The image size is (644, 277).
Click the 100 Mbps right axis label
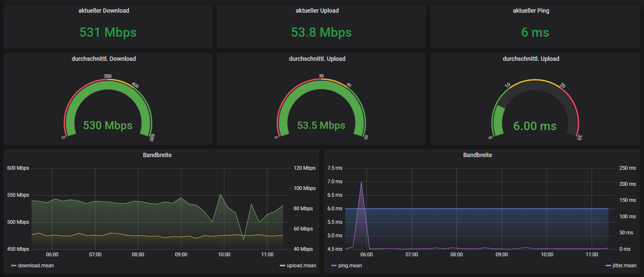point(305,188)
